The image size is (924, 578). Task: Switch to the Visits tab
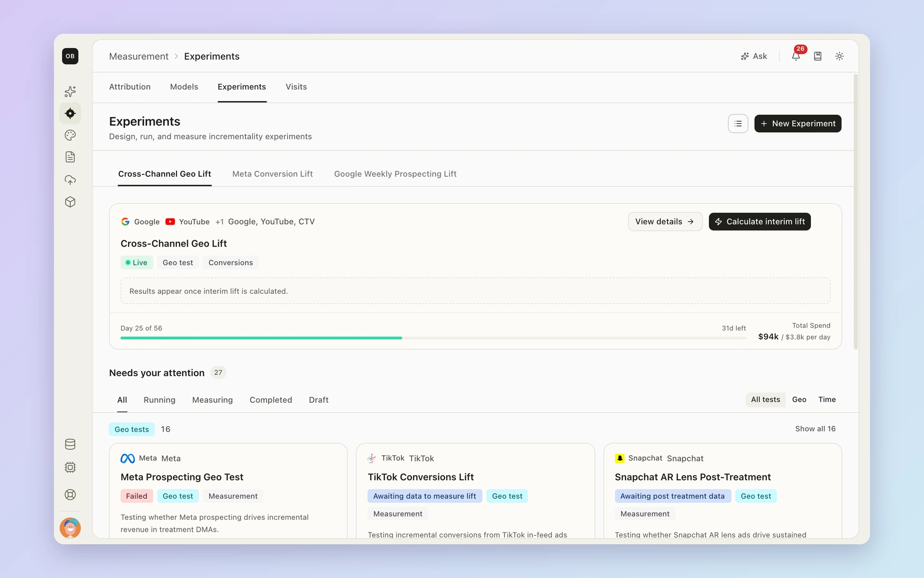click(296, 87)
